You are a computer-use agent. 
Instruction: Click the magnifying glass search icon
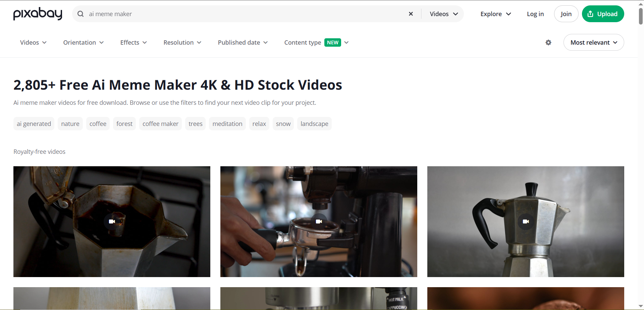(80, 14)
